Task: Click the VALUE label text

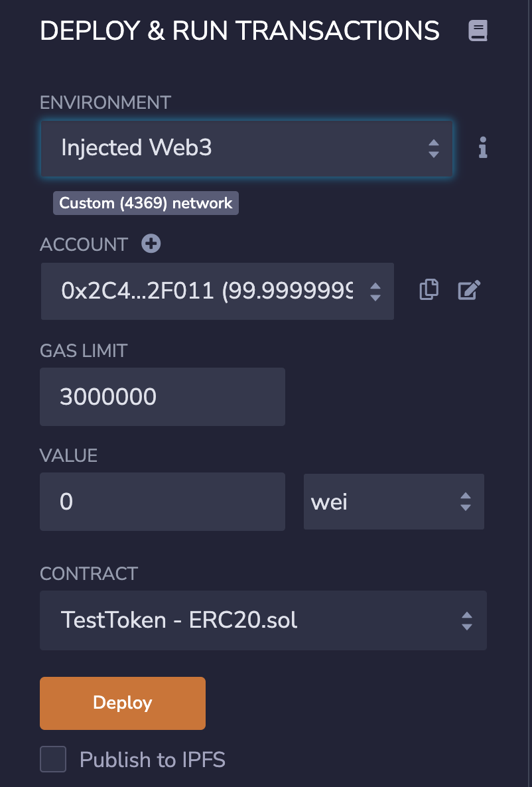Action: click(69, 455)
